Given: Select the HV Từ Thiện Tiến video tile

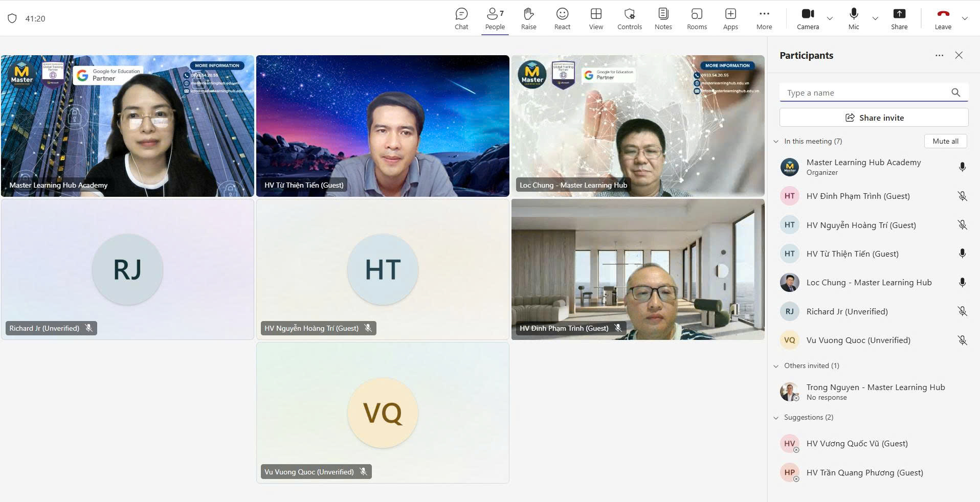Looking at the screenshot, I should [383, 126].
